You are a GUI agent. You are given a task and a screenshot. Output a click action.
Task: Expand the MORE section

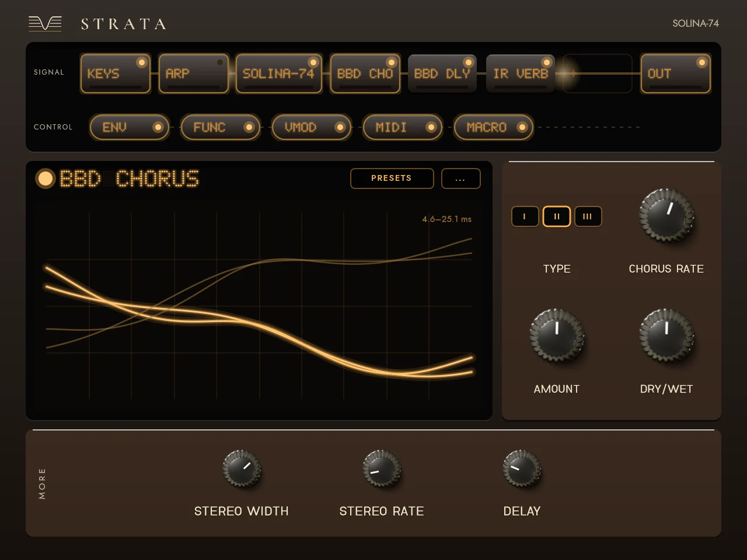coord(42,484)
